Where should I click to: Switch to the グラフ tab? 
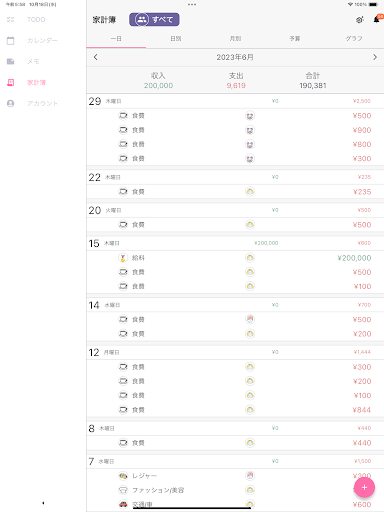click(x=354, y=39)
